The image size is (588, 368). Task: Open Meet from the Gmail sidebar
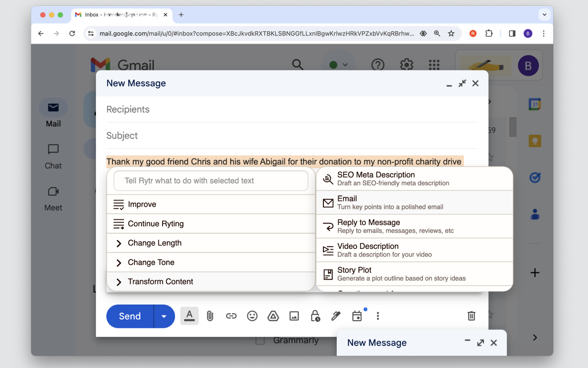coord(52,199)
